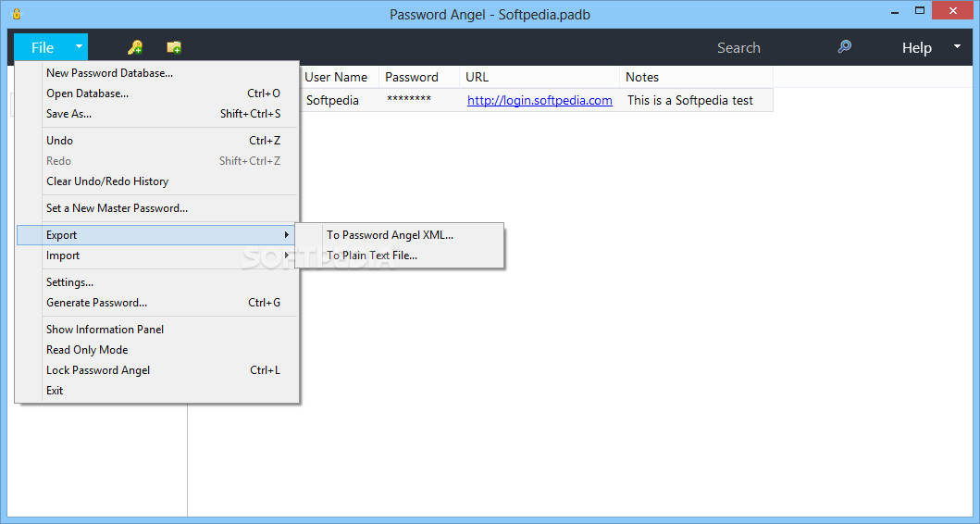Export To Plain Text File...
Viewport: 980px width, 524px height.
[400, 256]
